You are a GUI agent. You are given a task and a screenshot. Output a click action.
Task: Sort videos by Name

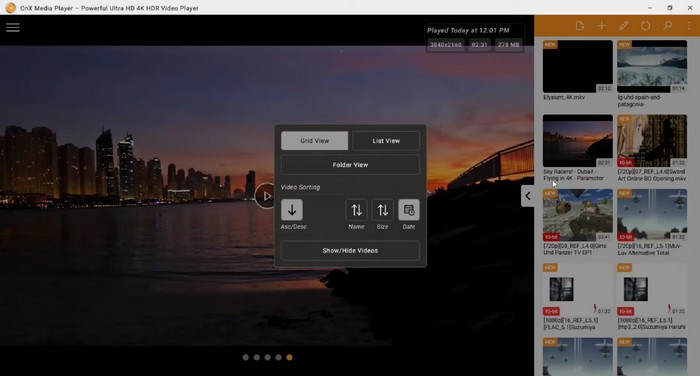tap(356, 210)
